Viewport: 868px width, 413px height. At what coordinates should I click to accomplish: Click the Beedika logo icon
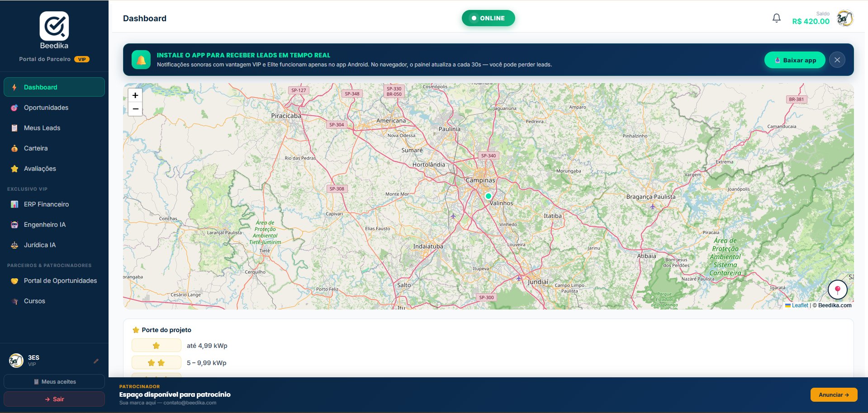54,26
